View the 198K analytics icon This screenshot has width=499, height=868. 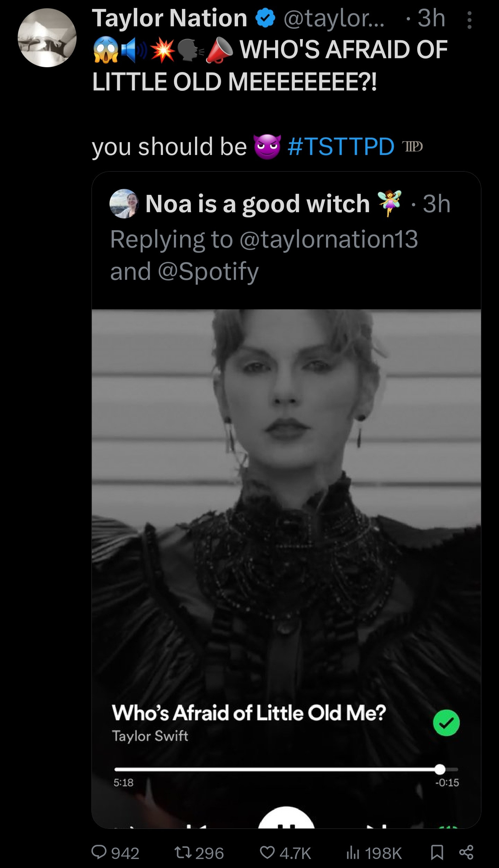pyautogui.click(x=352, y=852)
